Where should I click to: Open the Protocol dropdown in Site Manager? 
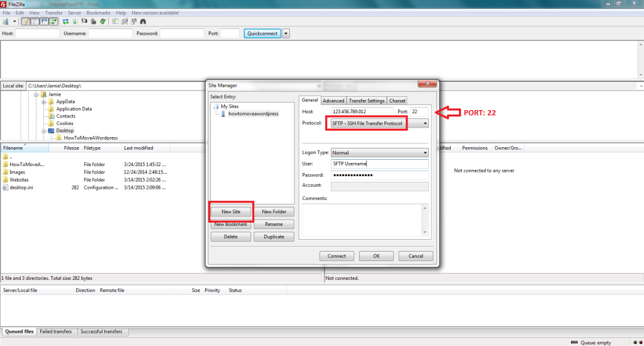(x=425, y=123)
